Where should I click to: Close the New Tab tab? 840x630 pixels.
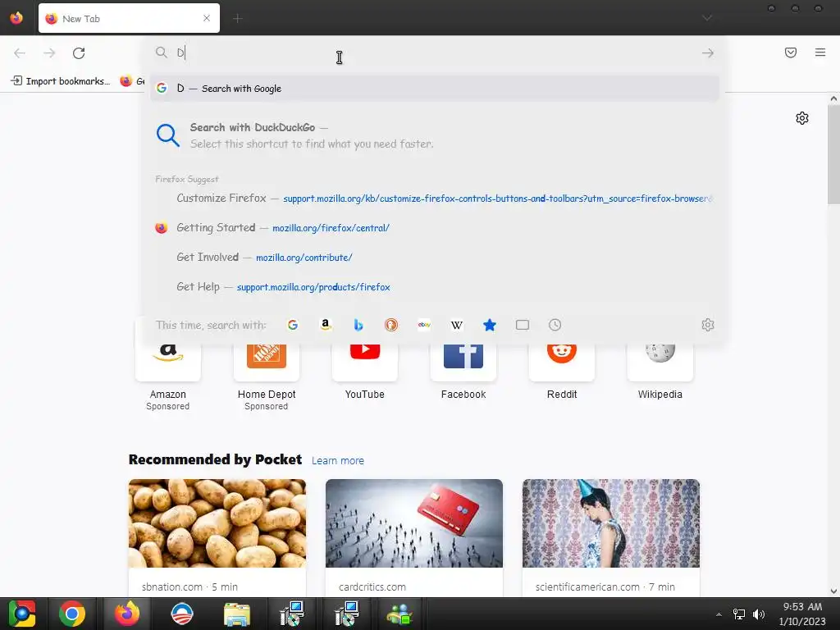click(x=207, y=18)
